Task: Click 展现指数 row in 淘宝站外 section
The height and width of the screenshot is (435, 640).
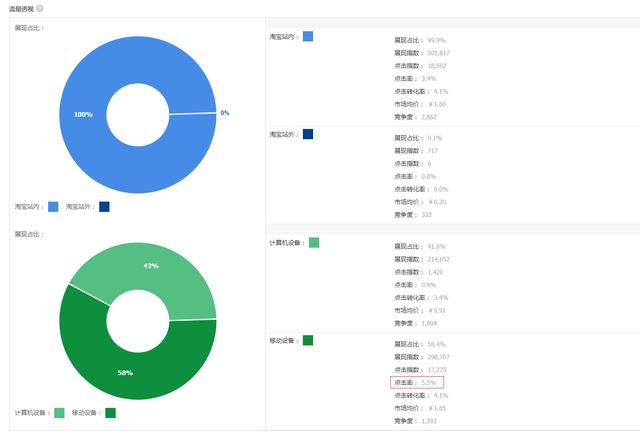Action: [416, 151]
